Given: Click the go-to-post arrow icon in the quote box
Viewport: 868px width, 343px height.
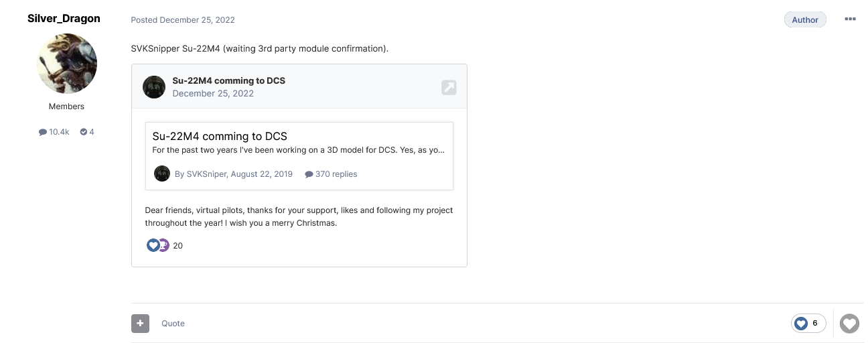Looking at the screenshot, I should click(x=449, y=87).
